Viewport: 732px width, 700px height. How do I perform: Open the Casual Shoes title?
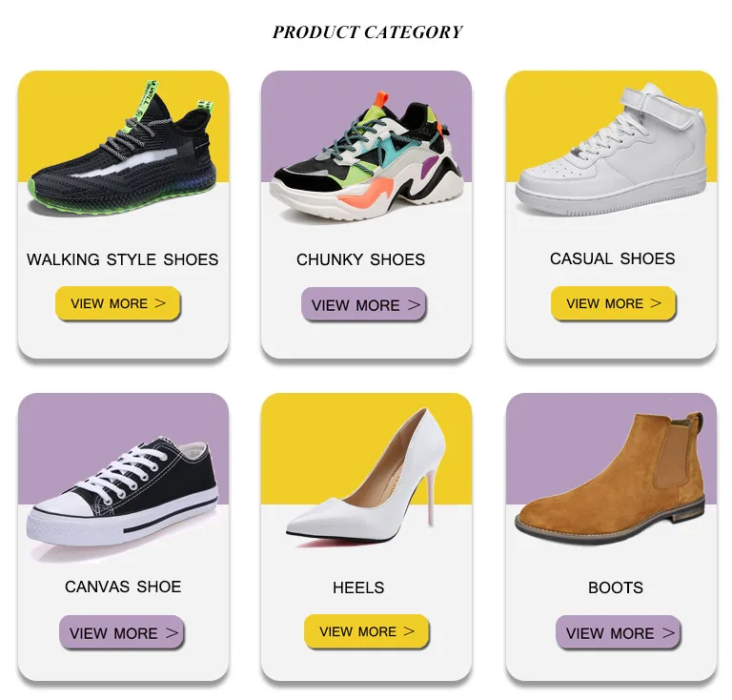tap(613, 258)
